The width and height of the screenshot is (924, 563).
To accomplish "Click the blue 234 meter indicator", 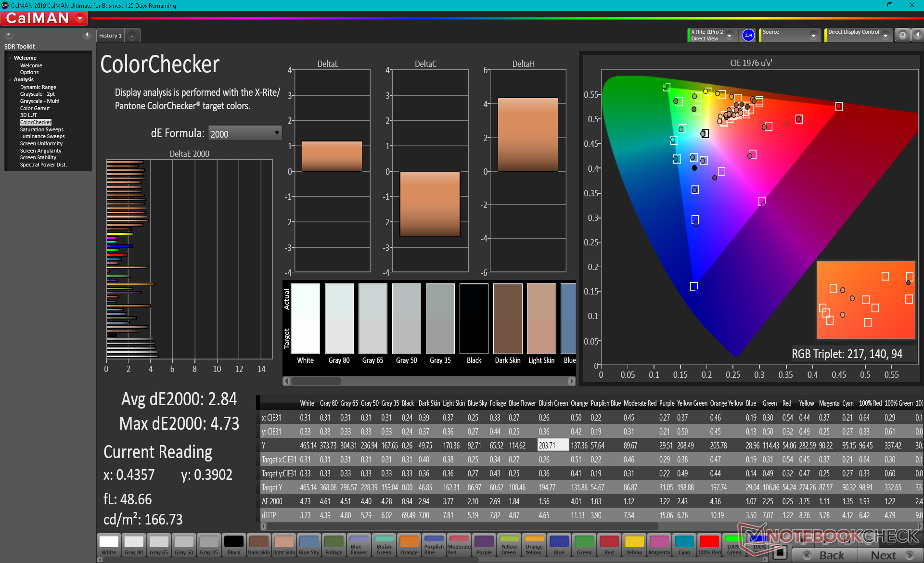I will point(748,35).
